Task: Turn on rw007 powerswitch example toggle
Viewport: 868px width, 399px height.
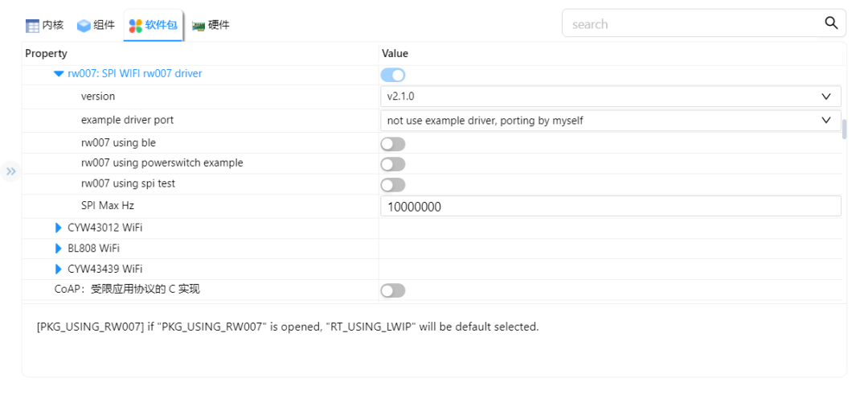Action: [392, 164]
